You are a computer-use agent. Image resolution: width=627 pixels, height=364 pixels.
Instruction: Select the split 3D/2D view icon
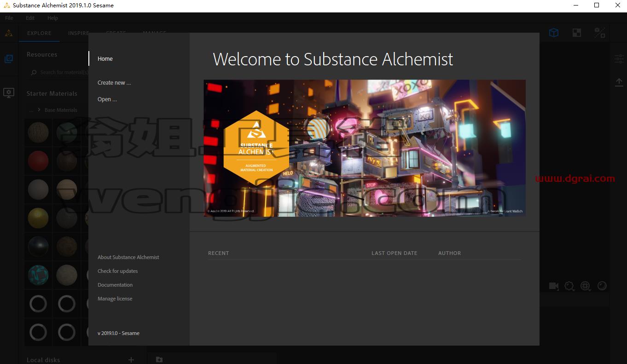pos(599,33)
